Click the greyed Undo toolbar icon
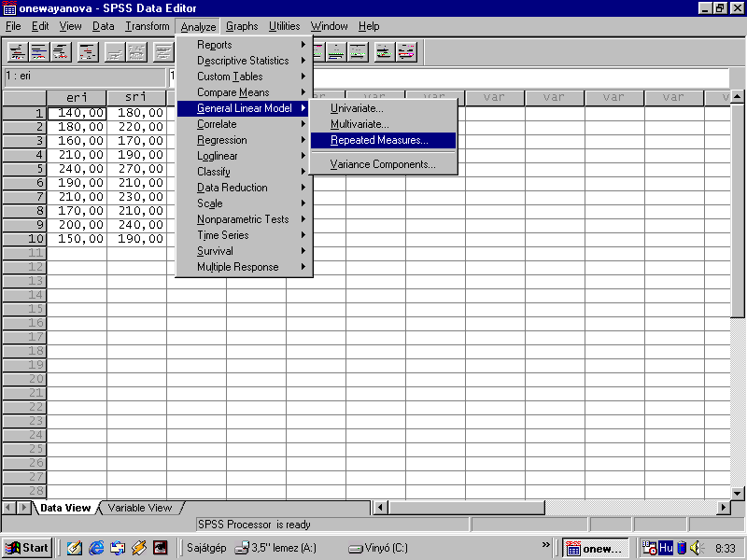This screenshot has width=747, height=560. 115,52
